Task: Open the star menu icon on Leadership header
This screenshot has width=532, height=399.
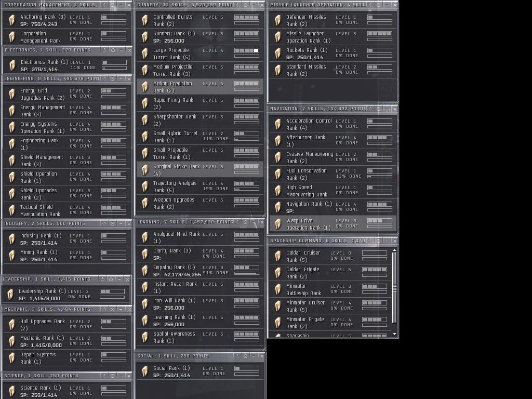Action: point(103,279)
